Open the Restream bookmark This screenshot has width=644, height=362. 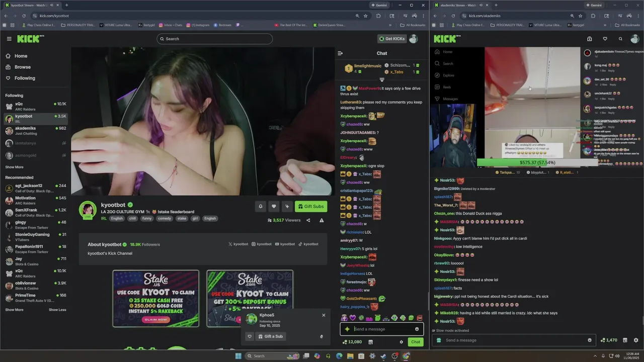pyautogui.click(x=222, y=25)
